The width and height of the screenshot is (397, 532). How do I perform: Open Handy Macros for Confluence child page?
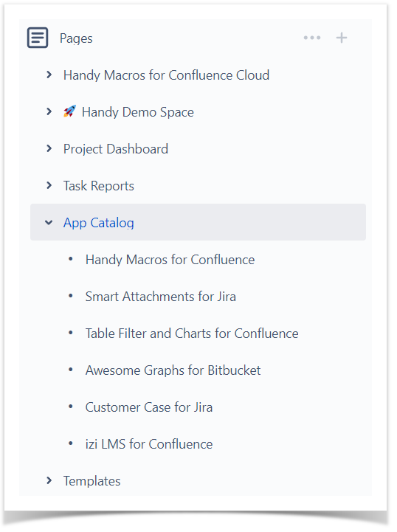tap(170, 260)
